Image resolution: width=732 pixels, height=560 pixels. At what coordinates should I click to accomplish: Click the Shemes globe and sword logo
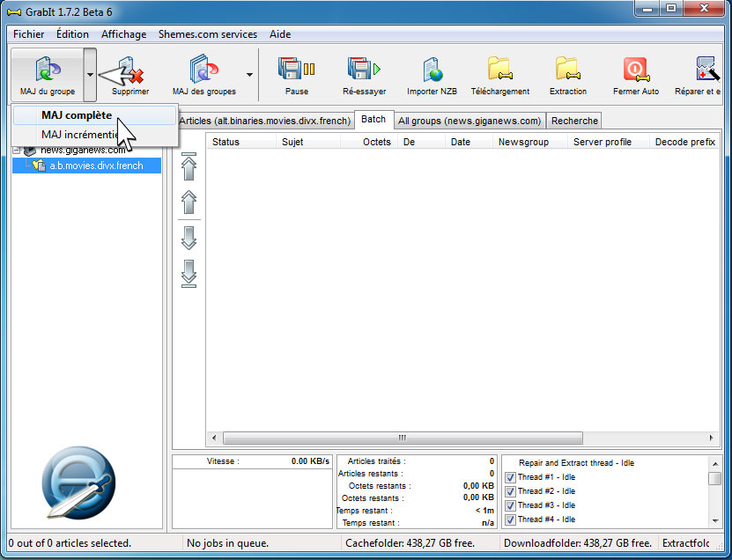tap(78, 482)
